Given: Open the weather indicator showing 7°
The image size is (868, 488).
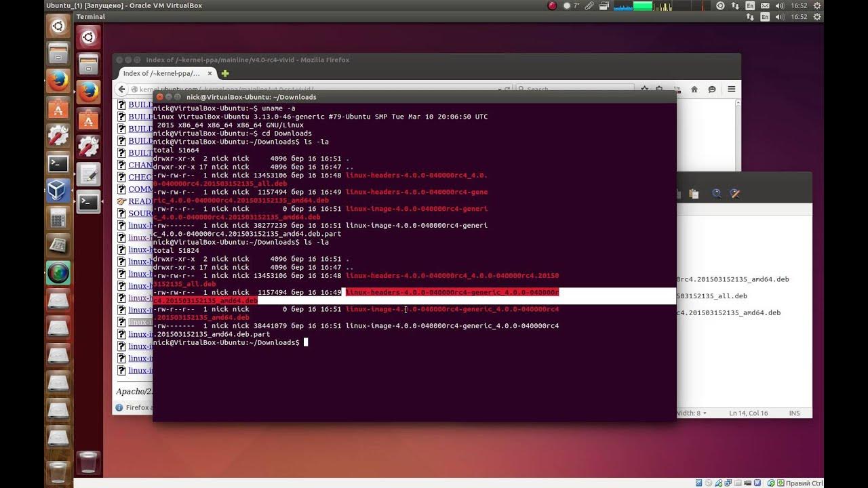Looking at the screenshot, I should (x=571, y=5).
